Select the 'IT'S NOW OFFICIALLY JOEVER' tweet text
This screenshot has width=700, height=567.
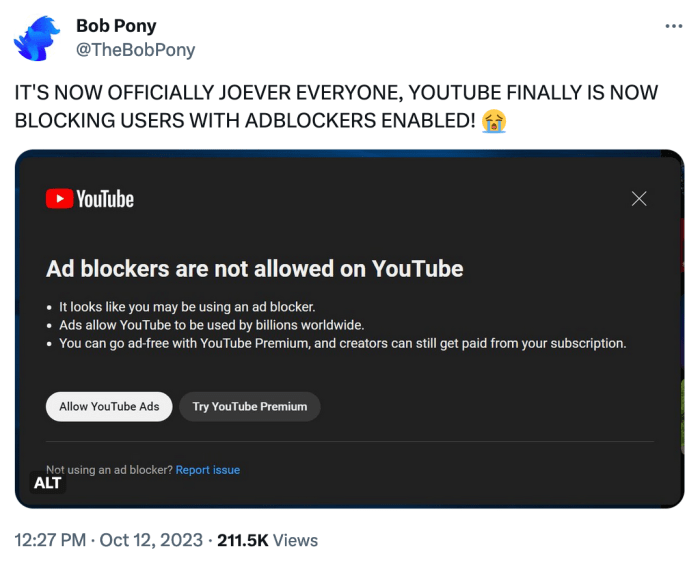[336, 107]
